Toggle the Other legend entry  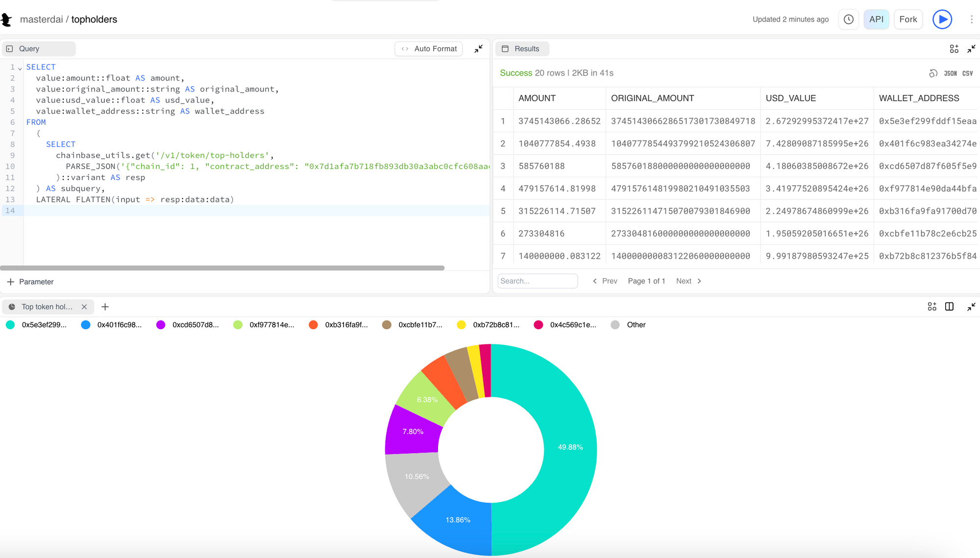tap(628, 325)
